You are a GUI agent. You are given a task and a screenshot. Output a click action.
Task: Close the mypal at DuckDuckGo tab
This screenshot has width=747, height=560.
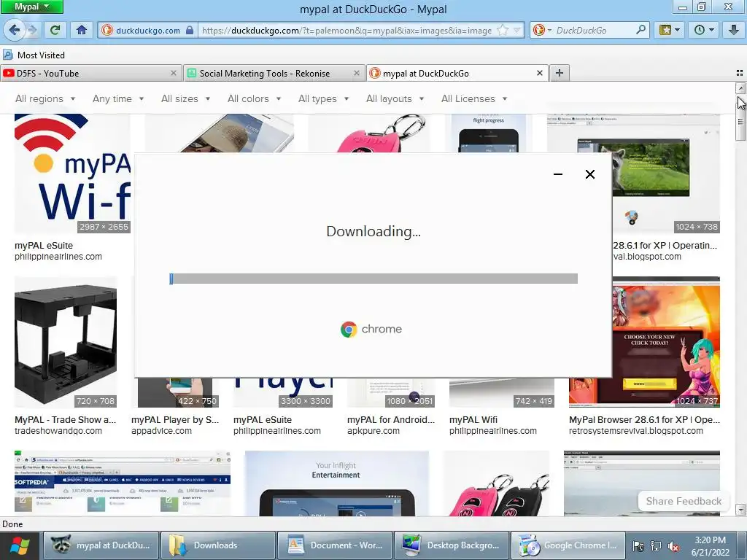(539, 73)
